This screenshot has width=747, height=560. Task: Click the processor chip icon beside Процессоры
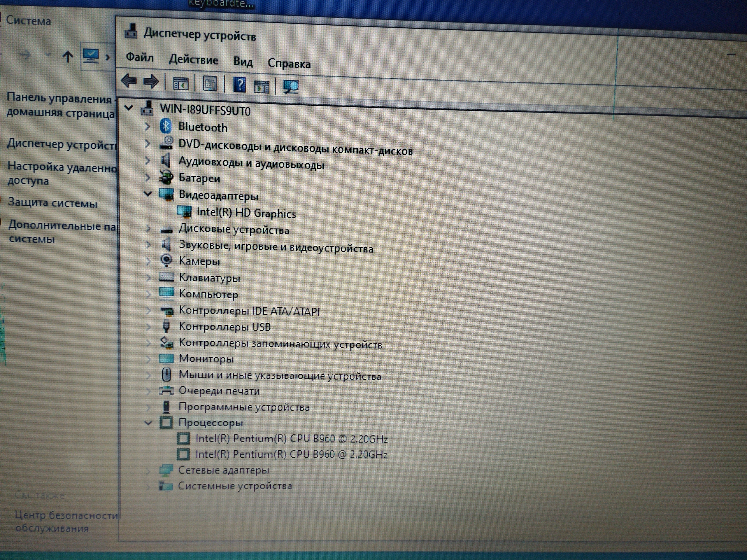(x=166, y=422)
